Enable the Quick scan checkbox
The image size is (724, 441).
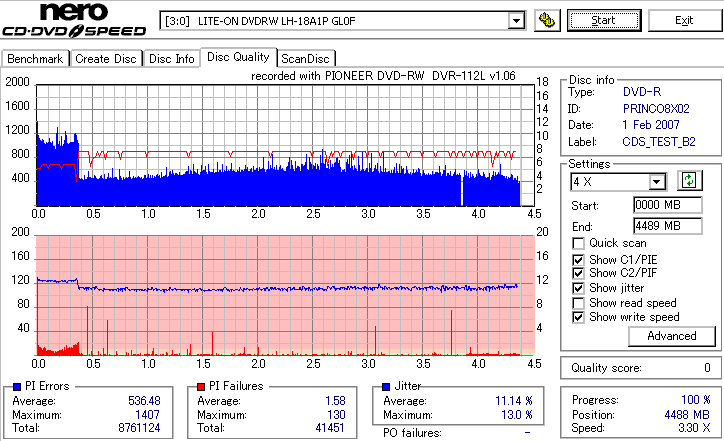pyautogui.click(x=578, y=243)
